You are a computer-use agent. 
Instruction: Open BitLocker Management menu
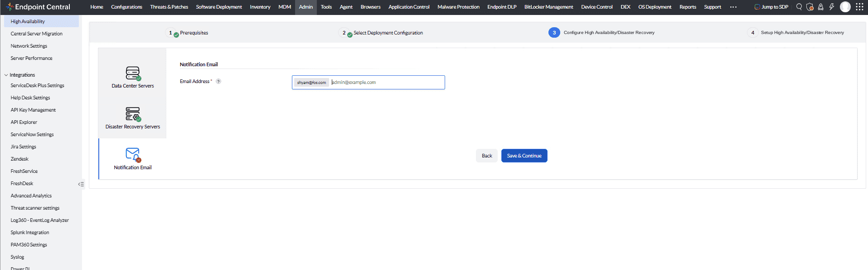click(x=548, y=7)
